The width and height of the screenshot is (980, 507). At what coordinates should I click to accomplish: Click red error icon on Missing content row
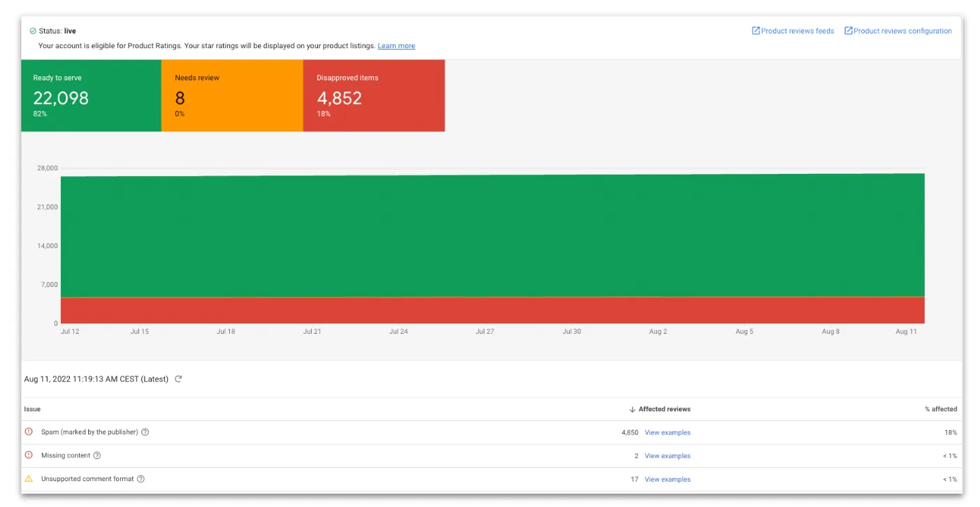click(29, 455)
